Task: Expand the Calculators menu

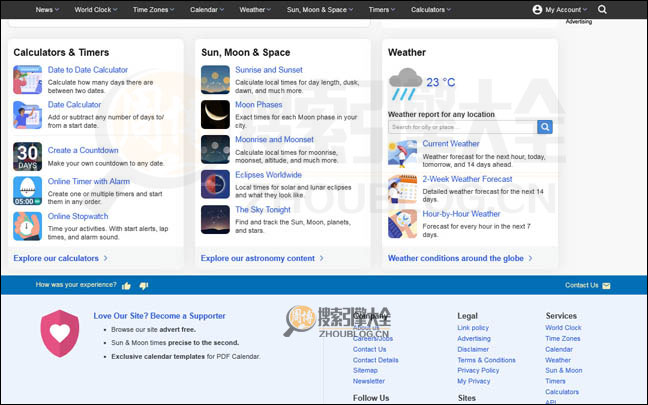Action: 431,10
